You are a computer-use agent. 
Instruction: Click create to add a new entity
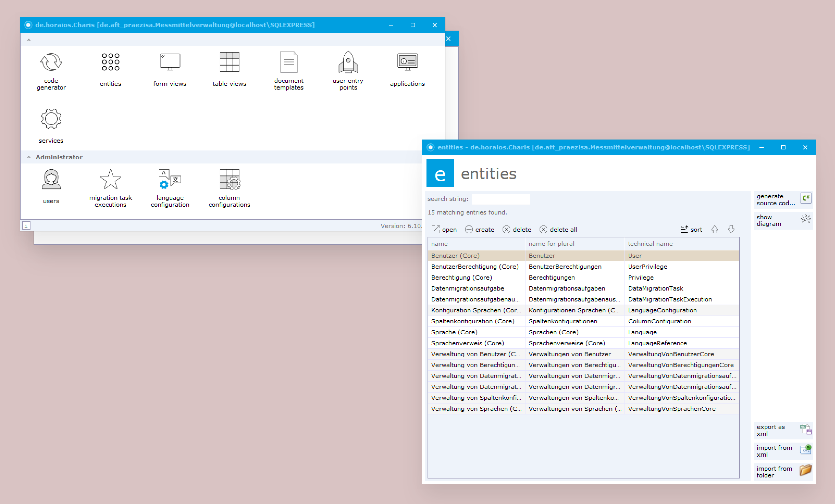[x=480, y=230]
